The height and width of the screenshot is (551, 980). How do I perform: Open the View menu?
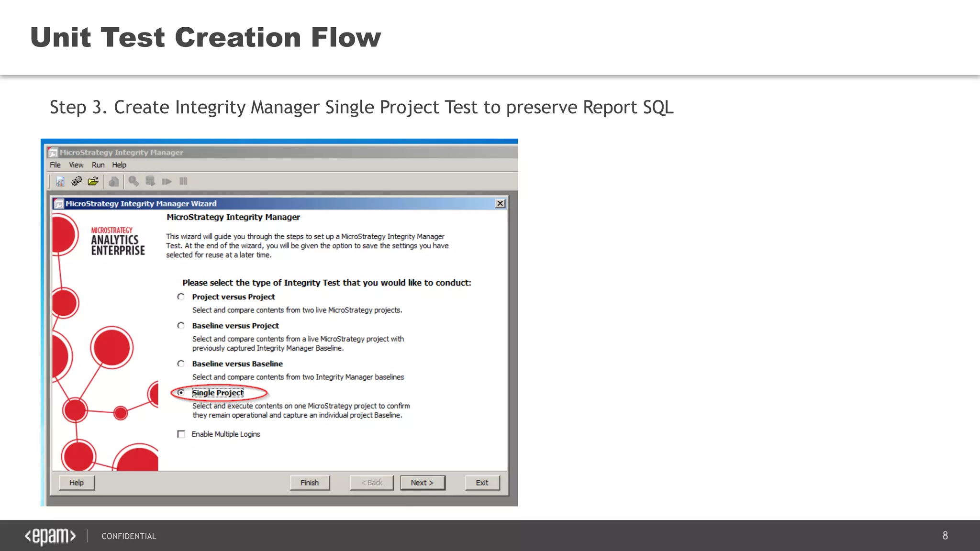tap(76, 165)
